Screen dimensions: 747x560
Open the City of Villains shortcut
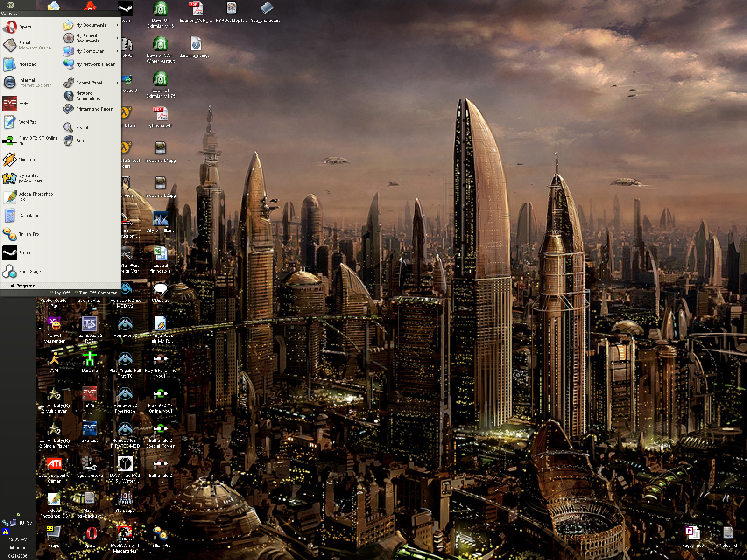160,219
